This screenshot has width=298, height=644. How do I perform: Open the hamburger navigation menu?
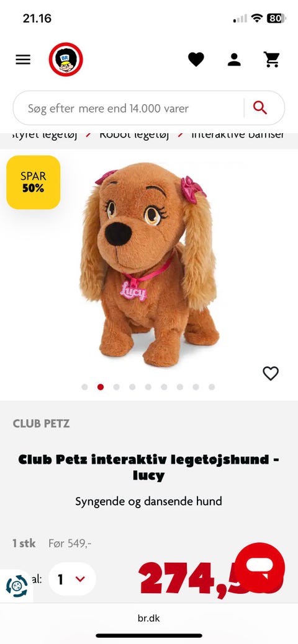pyautogui.click(x=23, y=60)
